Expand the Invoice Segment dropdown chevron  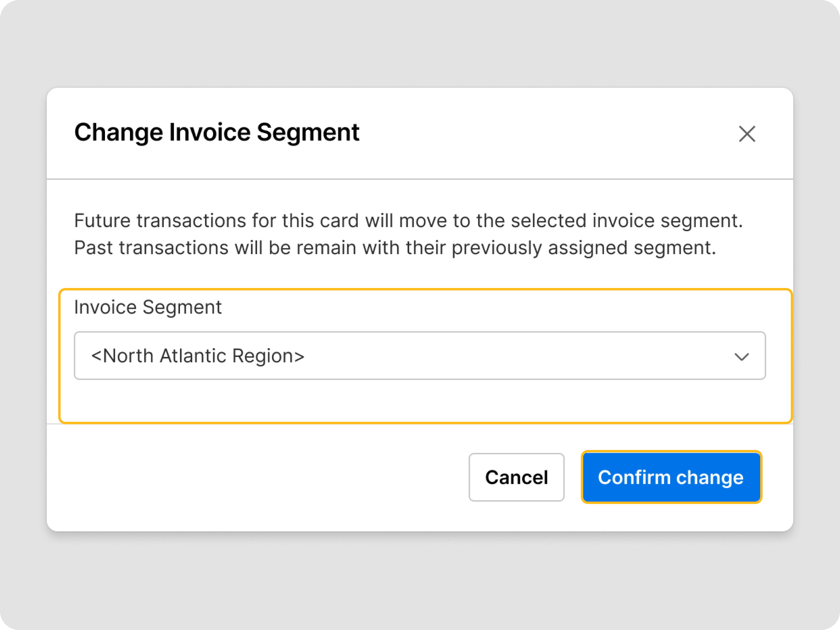pyautogui.click(x=741, y=356)
